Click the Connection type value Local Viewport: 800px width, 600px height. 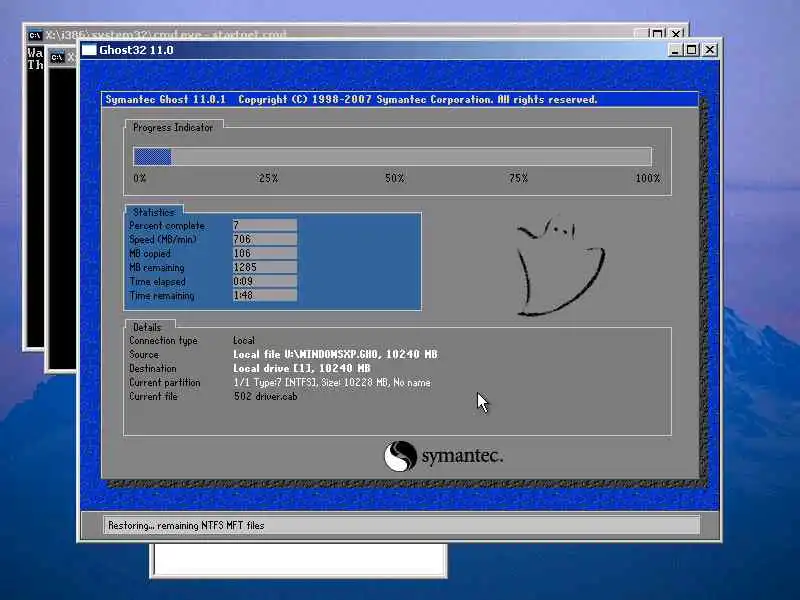(244, 340)
